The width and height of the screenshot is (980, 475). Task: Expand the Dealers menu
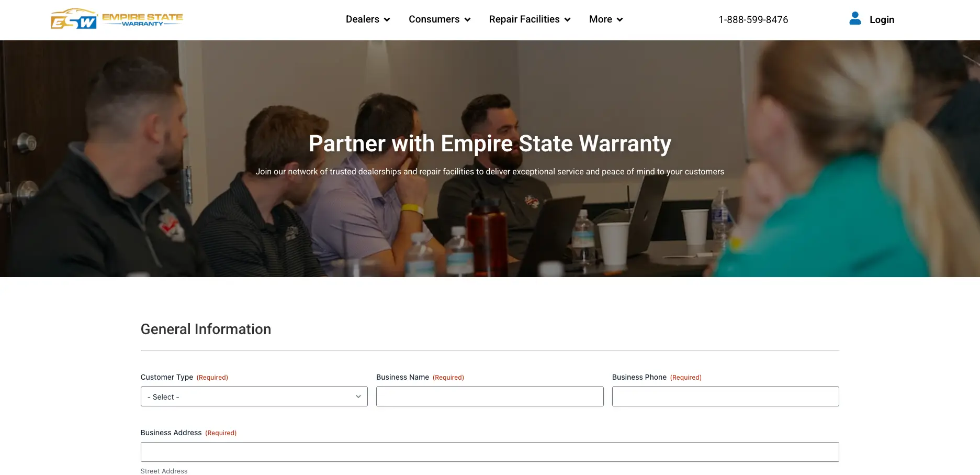click(x=368, y=19)
